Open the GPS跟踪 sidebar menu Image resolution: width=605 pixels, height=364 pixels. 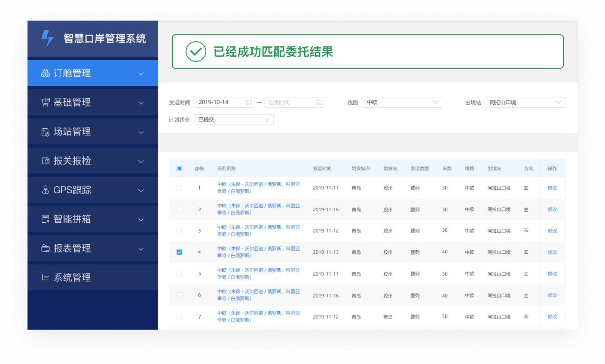pos(93,190)
